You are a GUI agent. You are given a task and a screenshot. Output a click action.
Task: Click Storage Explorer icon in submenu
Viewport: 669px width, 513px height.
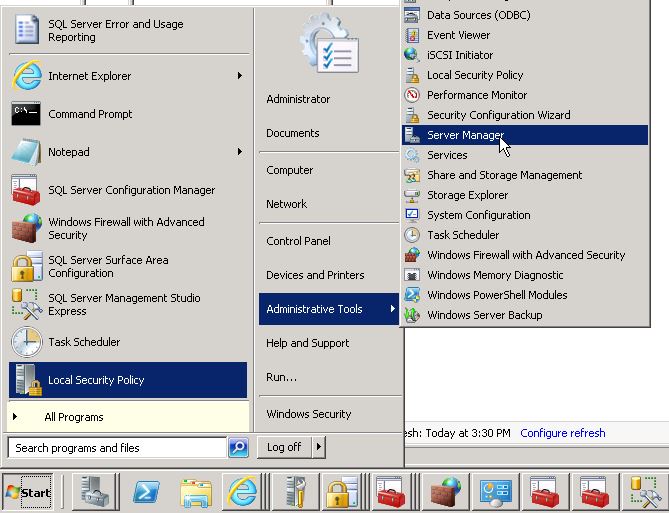pos(412,195)
